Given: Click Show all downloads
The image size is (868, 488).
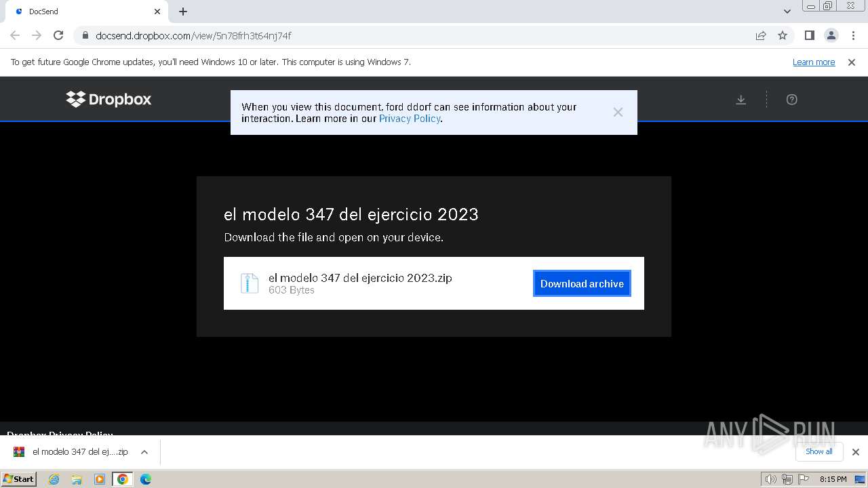Looking at the screenshot, I should 819,451.
